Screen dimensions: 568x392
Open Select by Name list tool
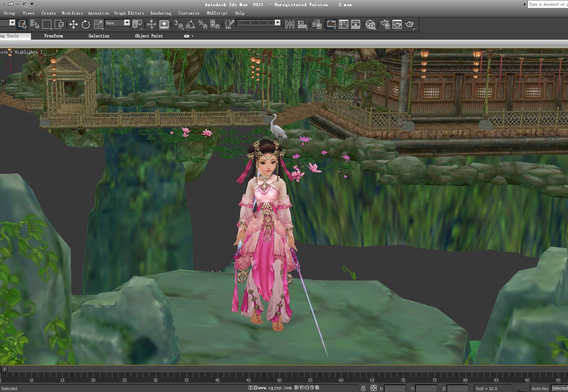tap(35, 24)
